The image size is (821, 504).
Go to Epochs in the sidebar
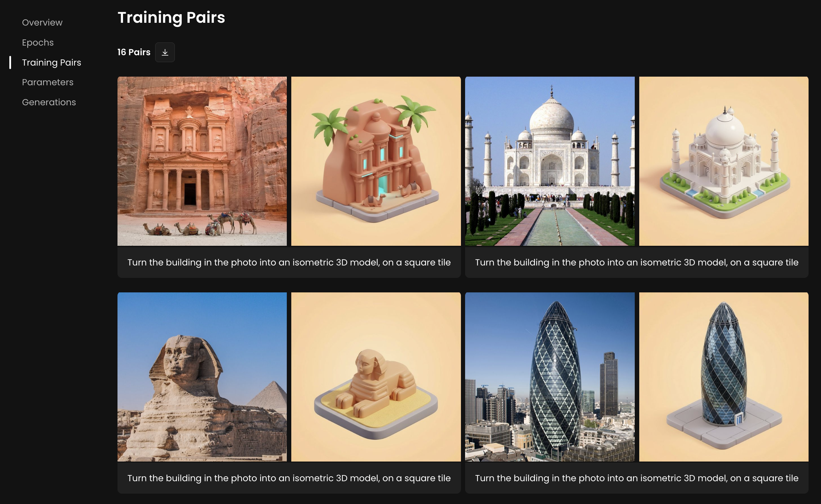click(x=38, y=42)
